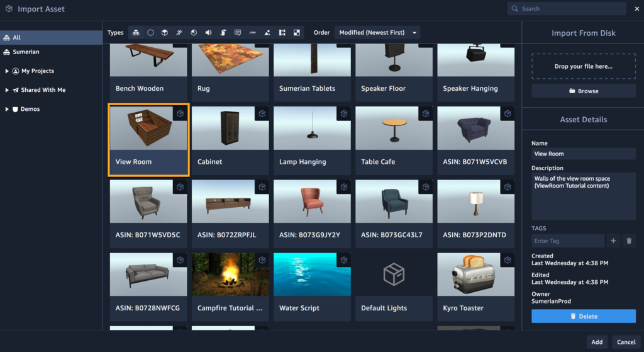Select the ASIN: B073P2DNTD lamp asset
The image size is (644, 352).
click(x=475, y=213)
